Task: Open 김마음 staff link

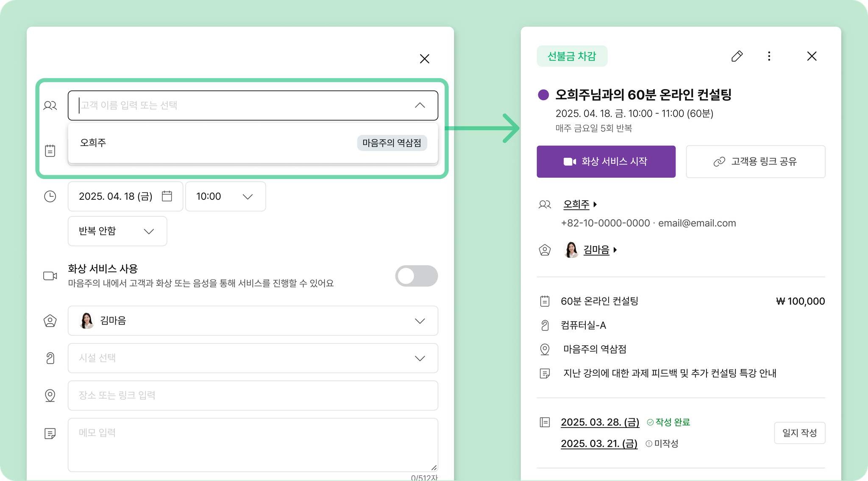Action: [596, 250]
